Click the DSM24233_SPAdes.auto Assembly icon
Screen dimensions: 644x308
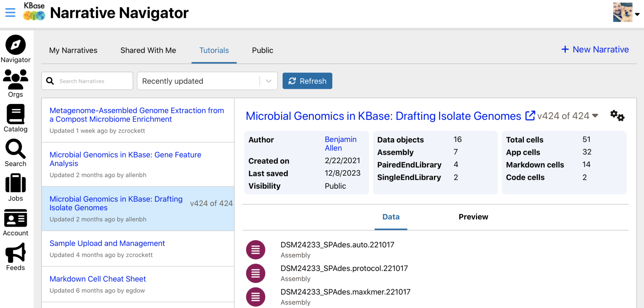pyautogui.click(x=255, y=249)
